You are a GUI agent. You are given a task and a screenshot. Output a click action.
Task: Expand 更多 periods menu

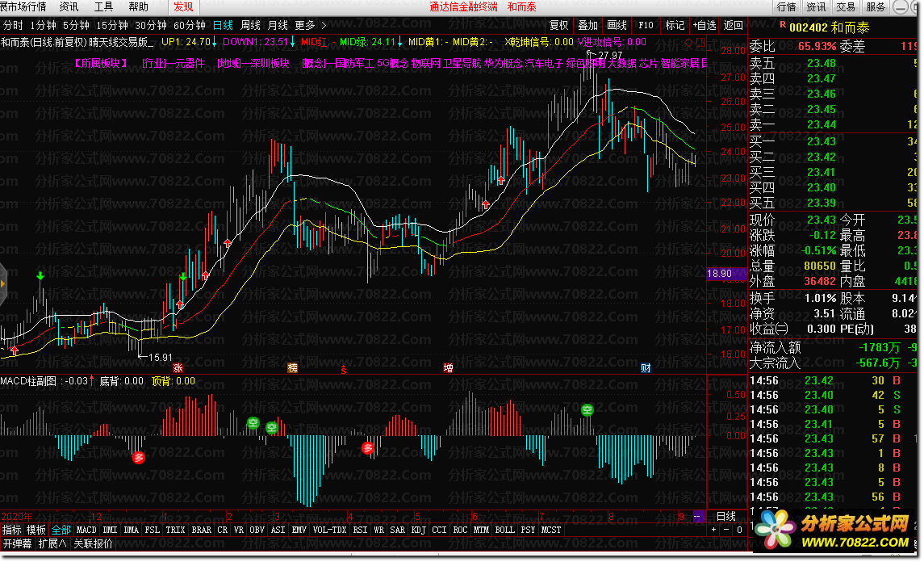310,25
